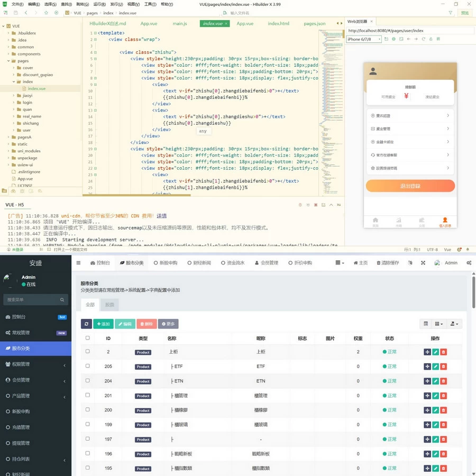Switch to the main.js editor tab

tap(180, 23)
